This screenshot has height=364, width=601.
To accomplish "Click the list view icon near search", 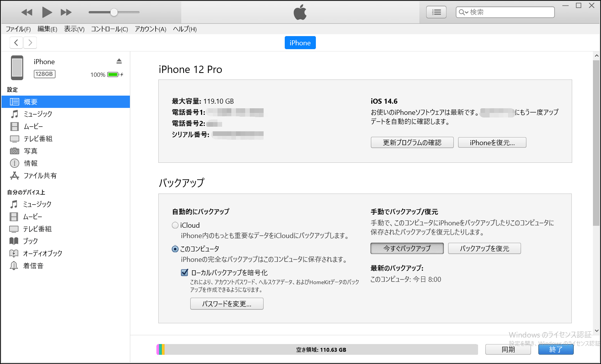I will coord(436,12).
